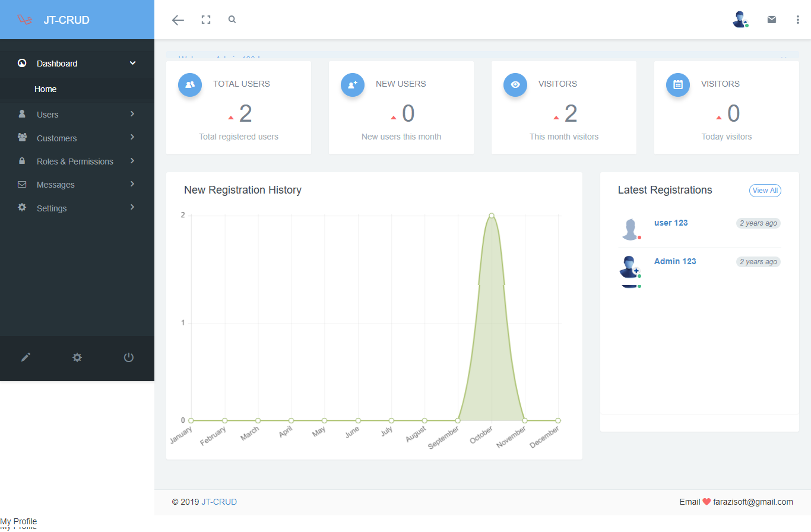811x532 pixels.
Task: Open the search magnifier icon
Action: (232, 20)
